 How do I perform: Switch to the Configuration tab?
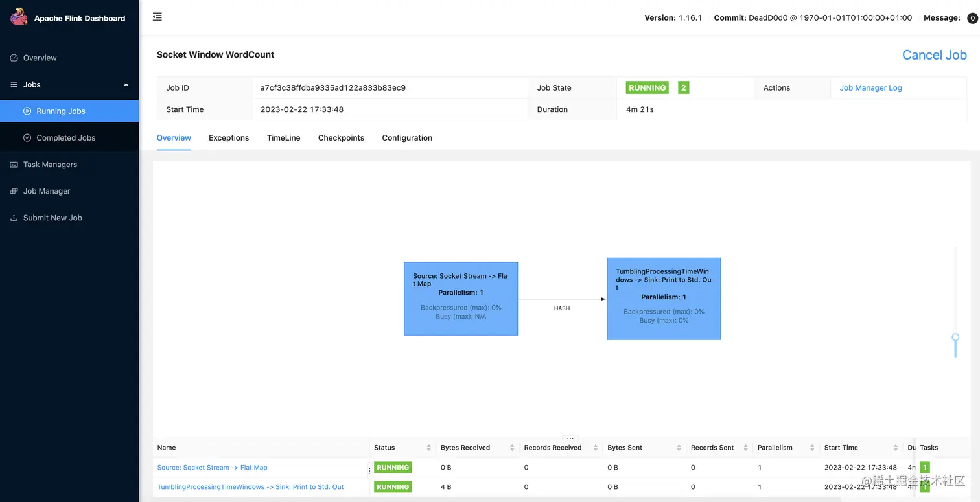pos(407,138)
